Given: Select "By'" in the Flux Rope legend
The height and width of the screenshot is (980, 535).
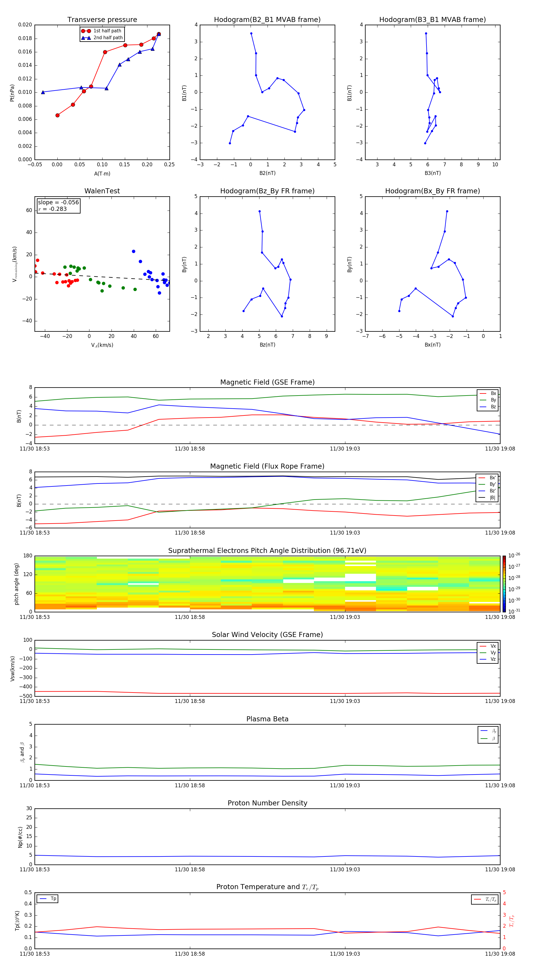Looking at the screenshot, I should (x=487, y=484).
